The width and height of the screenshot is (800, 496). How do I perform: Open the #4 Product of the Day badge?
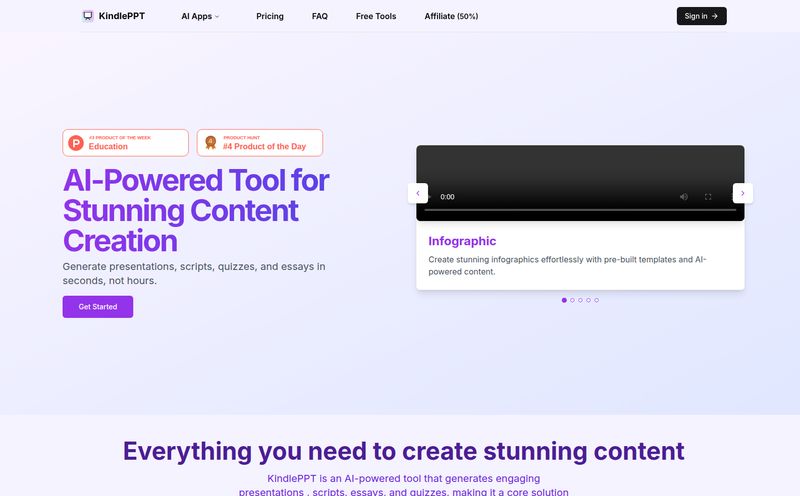tap(260, 143)
